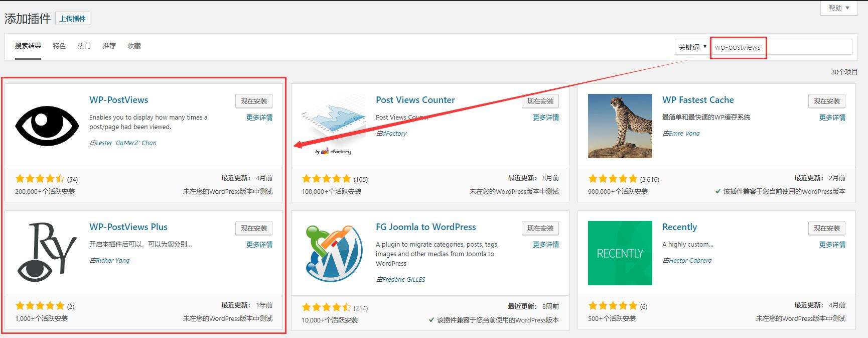Viewport: 868px width, 338px height.
Task: Open the FG Joomla to WordPress logo
Action: click(333, 253)
